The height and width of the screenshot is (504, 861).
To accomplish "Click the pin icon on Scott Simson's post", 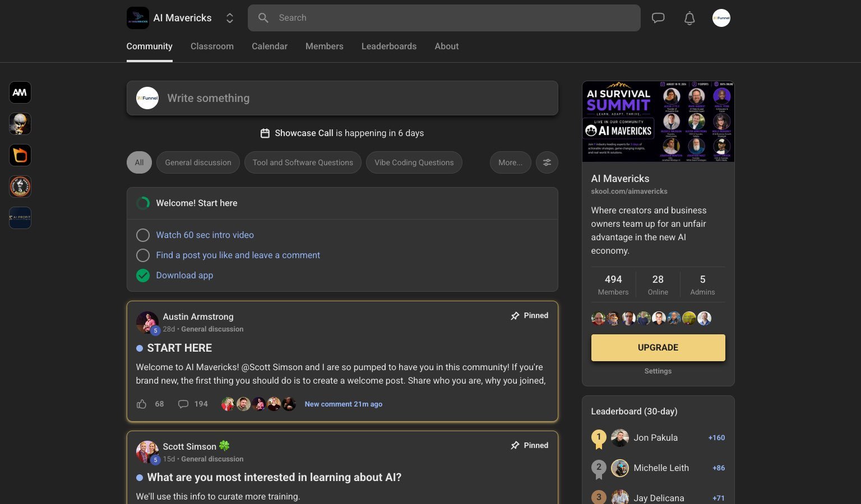I will 515,446.
